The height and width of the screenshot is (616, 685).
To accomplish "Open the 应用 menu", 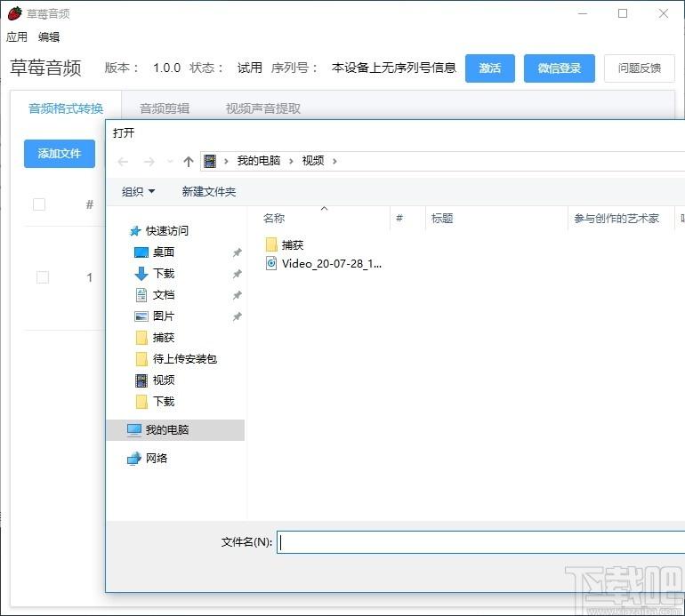I will pos(17,37).
